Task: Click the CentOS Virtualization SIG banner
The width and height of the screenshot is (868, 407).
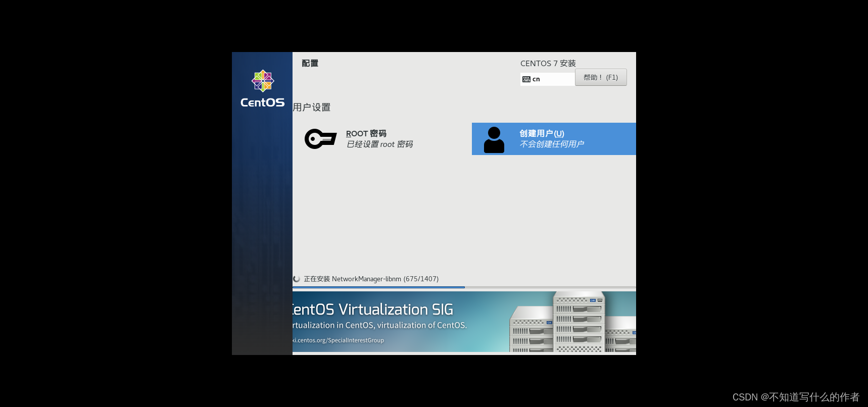Action: point(464,322)
